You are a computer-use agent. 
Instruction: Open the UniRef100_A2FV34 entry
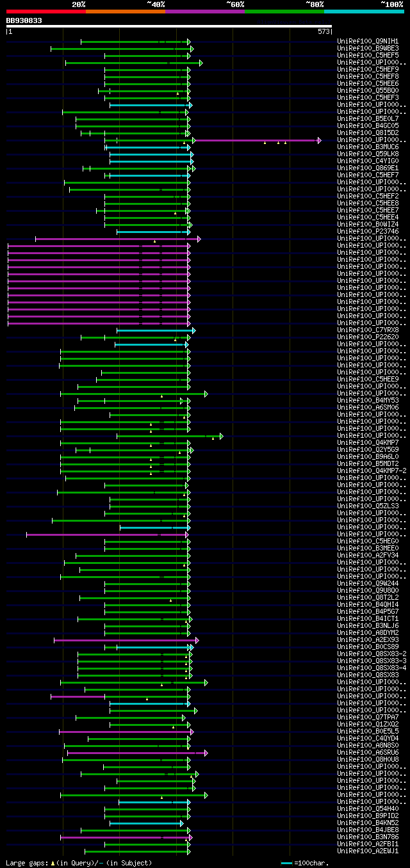[366, 556]
